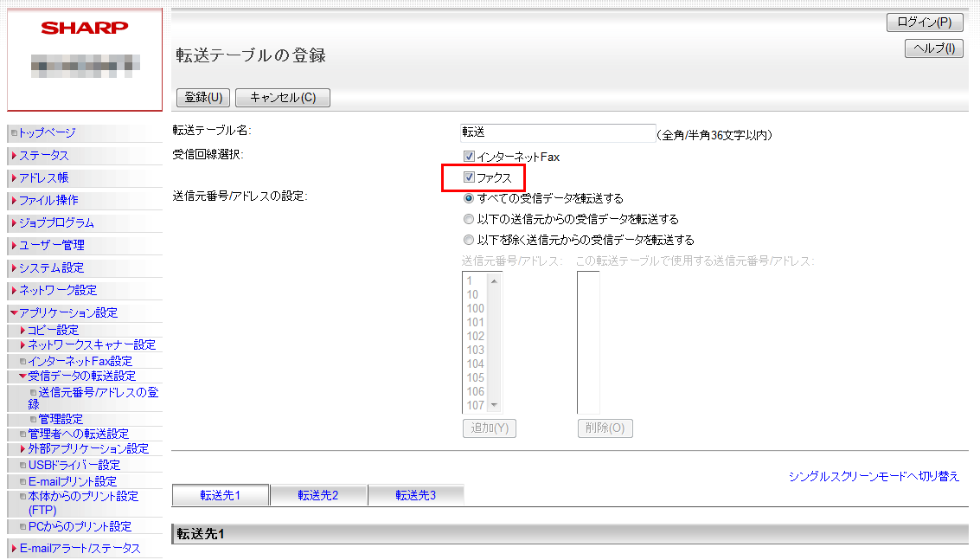
Task: Expand the システム設定 menu
Action: tap(51, 267)
